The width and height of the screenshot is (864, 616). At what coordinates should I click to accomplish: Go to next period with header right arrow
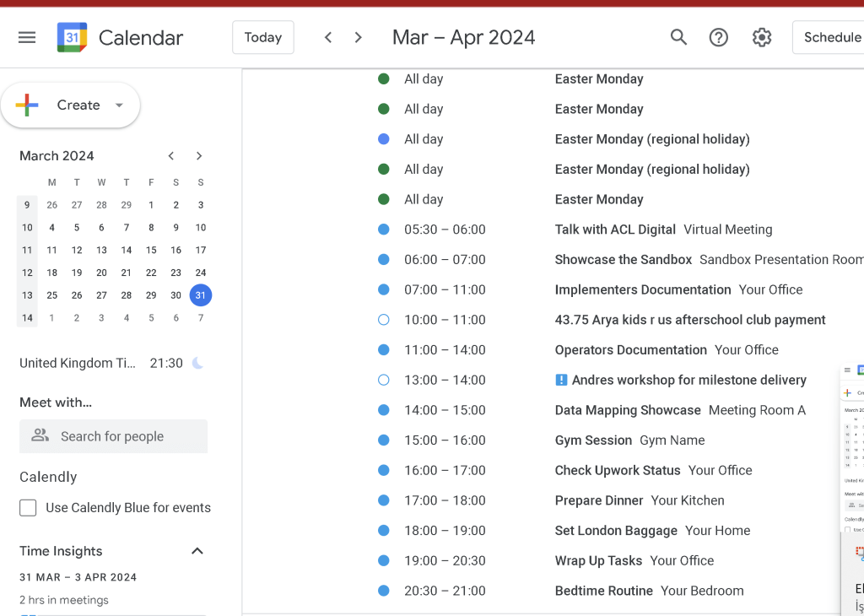358,37
